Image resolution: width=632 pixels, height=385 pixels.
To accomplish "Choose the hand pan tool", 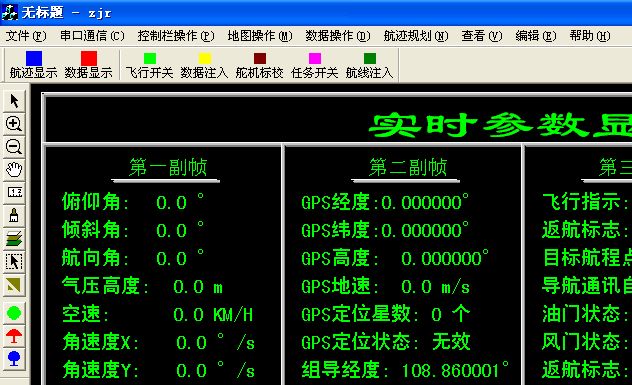I will (14, 170).
